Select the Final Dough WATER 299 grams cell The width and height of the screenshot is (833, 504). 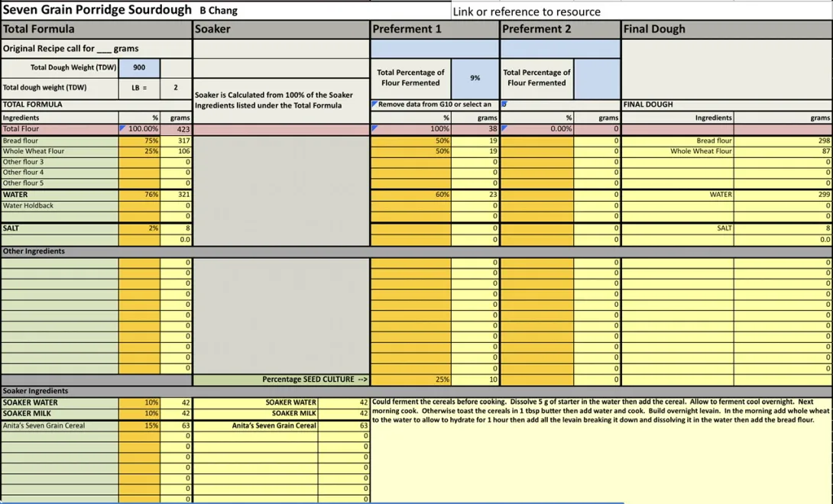783,195
